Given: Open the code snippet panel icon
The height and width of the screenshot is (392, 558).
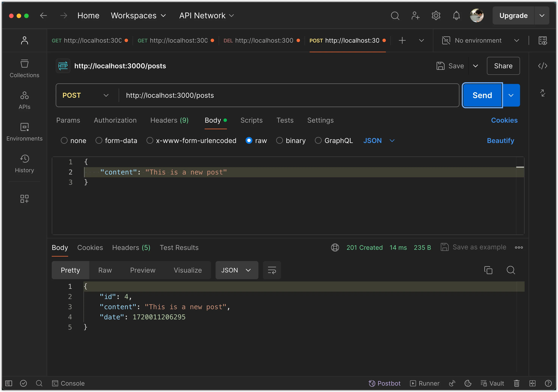Looking at the screenshot, I should [x=543, y=66].
